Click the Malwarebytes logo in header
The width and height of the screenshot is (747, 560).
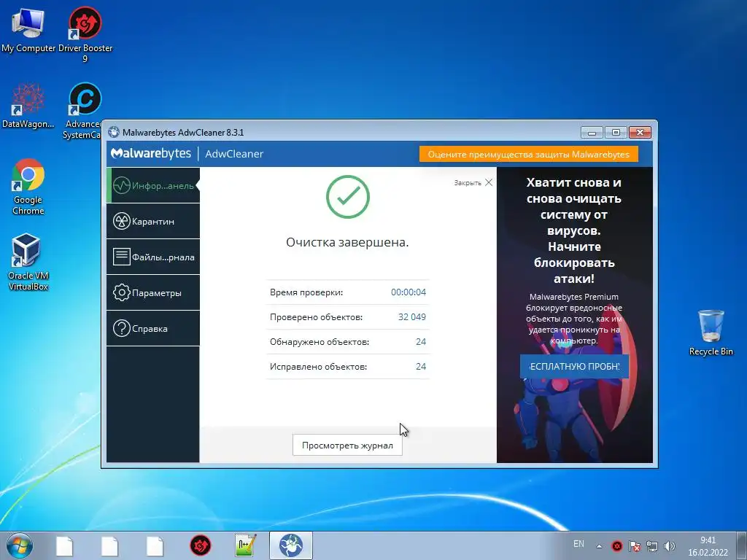(150, 154)
